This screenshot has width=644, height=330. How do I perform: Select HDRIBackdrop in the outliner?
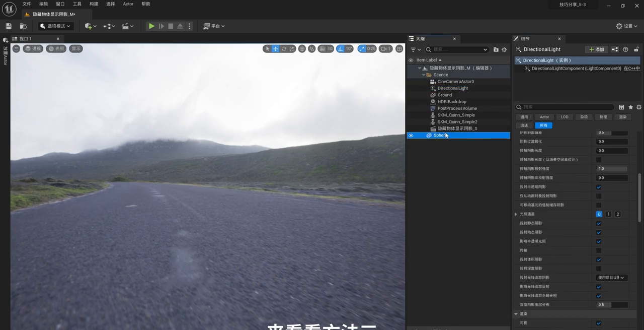click(452, 102)
